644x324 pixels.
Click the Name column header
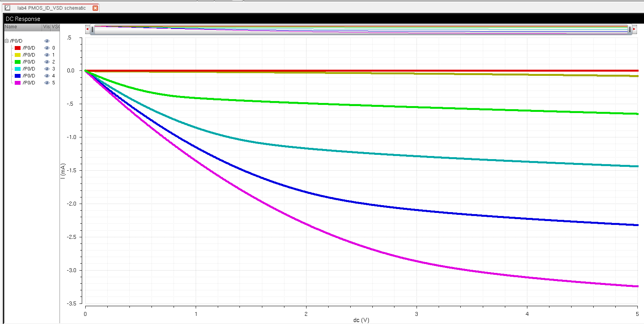click(23, 27)
